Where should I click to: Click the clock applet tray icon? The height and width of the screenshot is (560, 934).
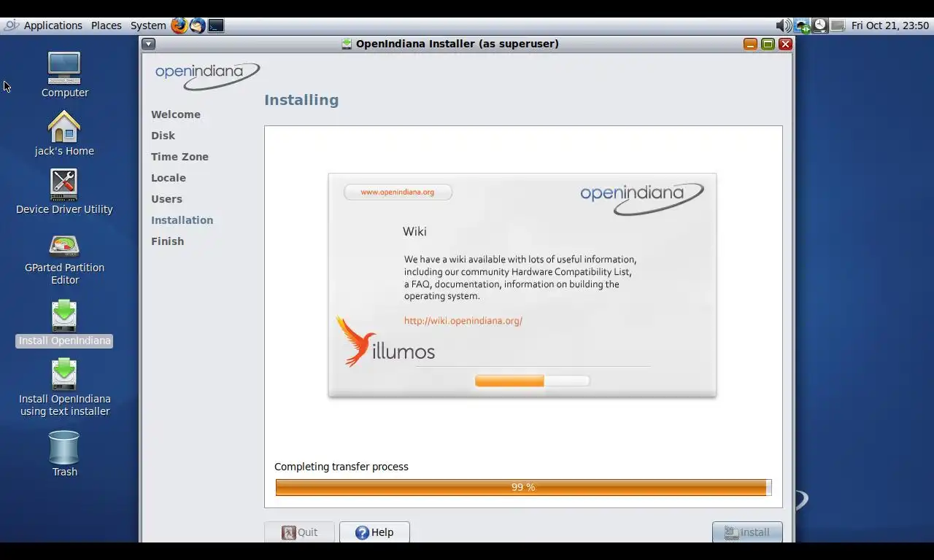pyautogui.click(x=820, y=26)
